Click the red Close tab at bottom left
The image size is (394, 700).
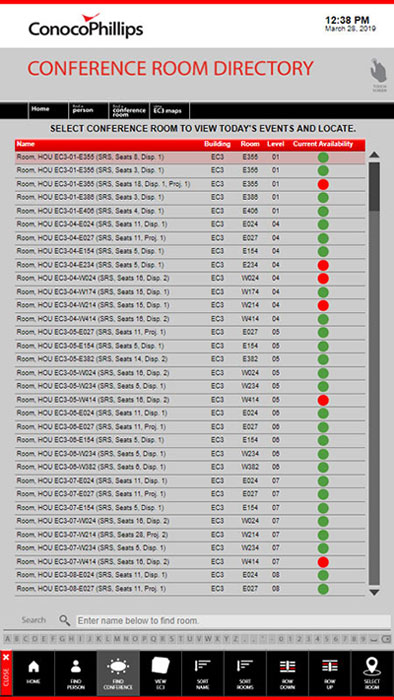click(x=6, y=673)
